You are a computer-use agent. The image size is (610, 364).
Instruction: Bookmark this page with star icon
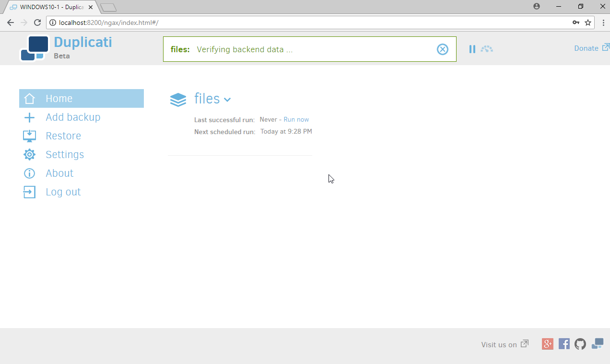pyautogui.click(x=588, y=23)
